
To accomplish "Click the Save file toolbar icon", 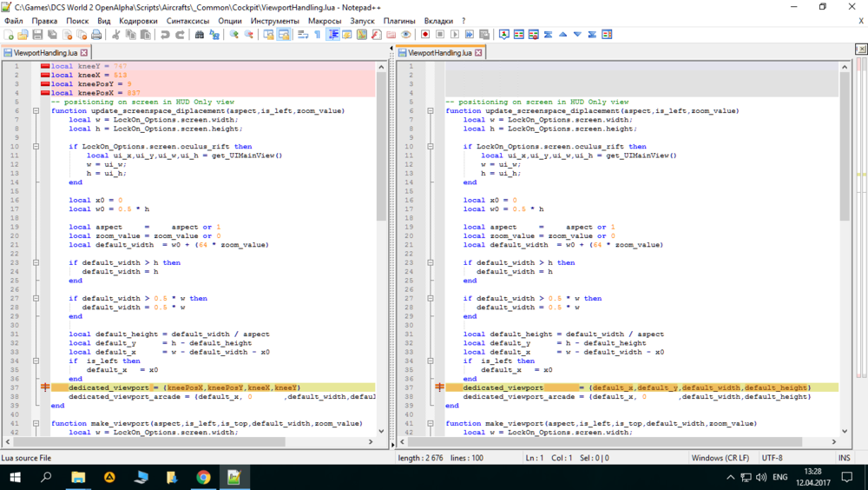I will tap(37, 35).
